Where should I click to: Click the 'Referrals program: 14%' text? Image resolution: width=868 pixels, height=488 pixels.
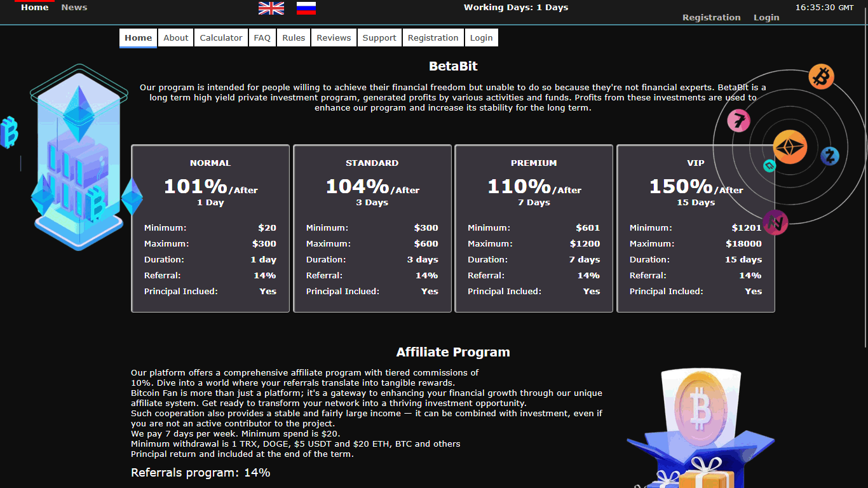(201, 473)
